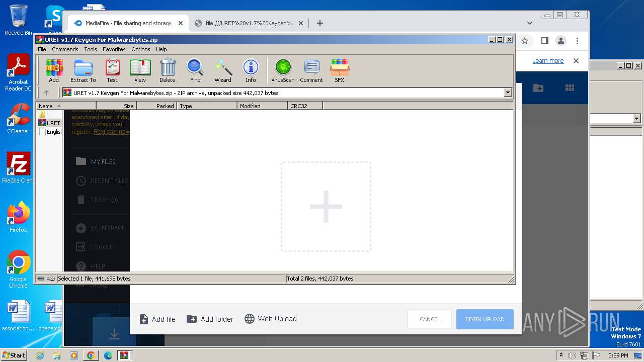Open Favorites menu
The image size is (644, 362).
[114, 49]
